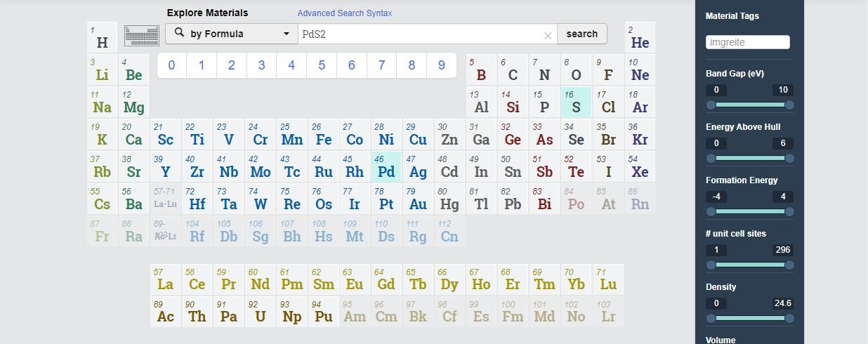Toggle the La lanthanide element tile
868x344 pixels.
165,279
